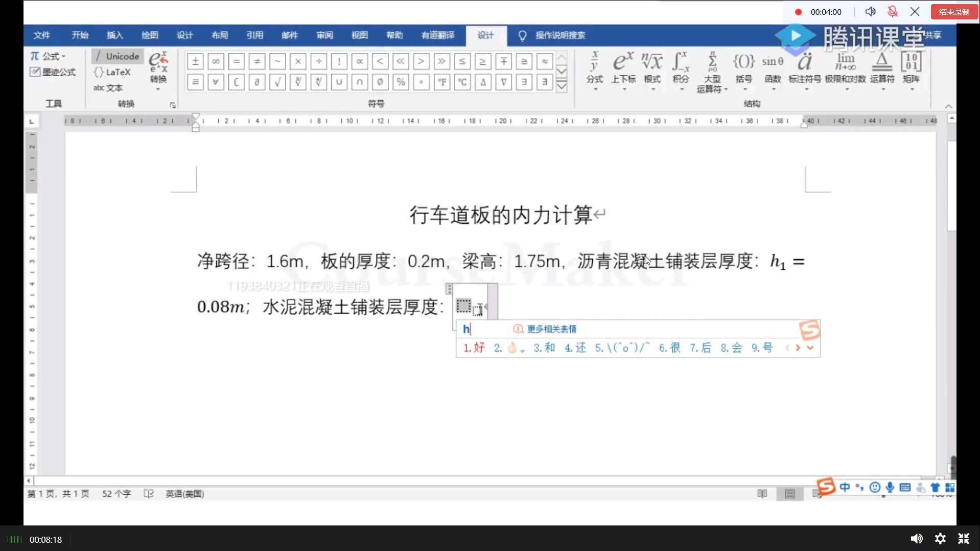Click the ink equation button

(x=53, y=72)
